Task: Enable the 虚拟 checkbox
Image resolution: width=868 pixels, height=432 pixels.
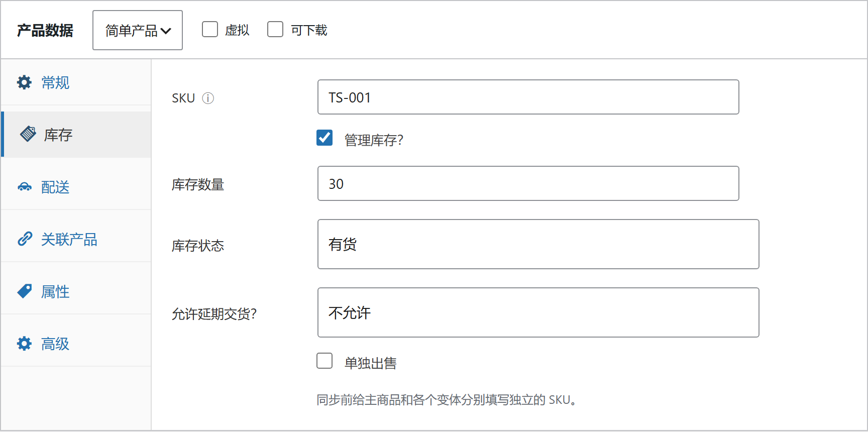Action: (210, 29)
